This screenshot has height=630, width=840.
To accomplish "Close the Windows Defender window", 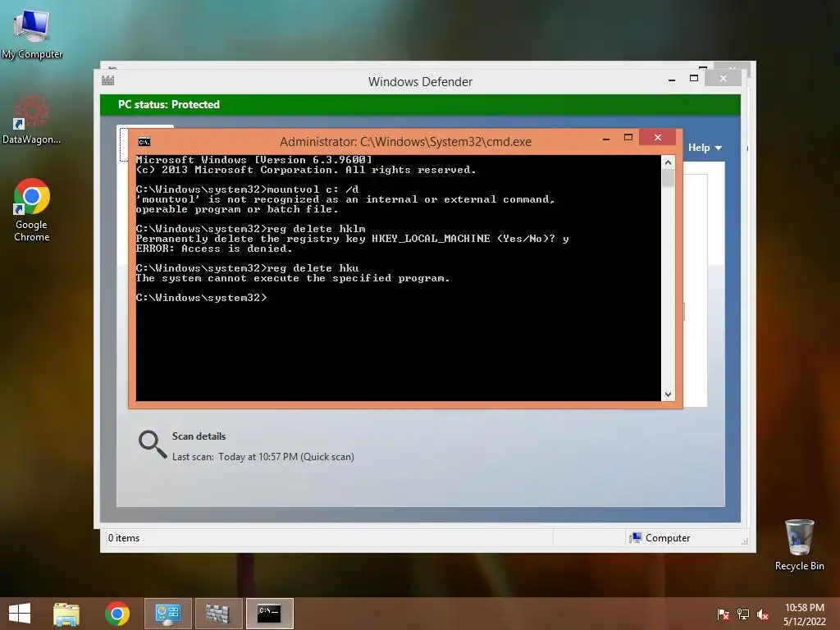I will point(724,79).
